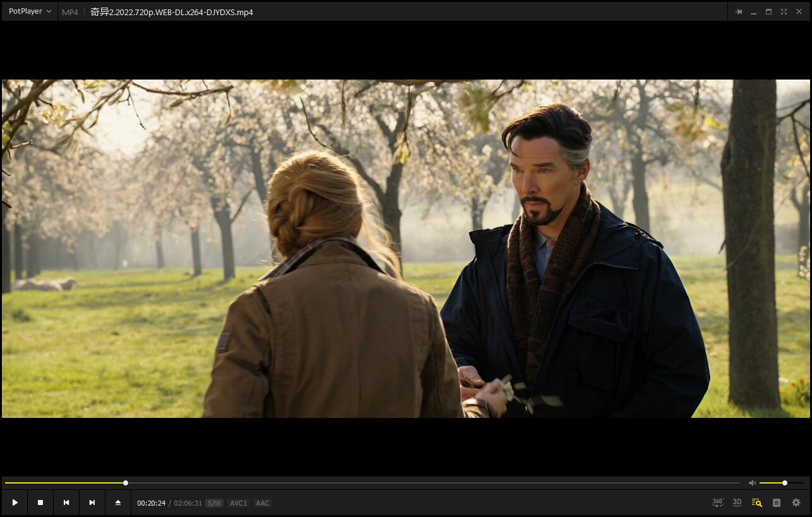Mute audio with the speaker icon

click(752, 483)
